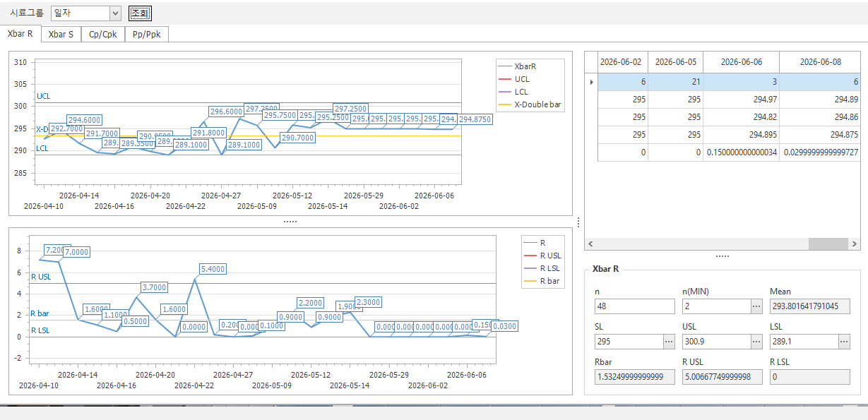
Task: Open the n(MIN) ellipsis button
Action: coord(756,306)
